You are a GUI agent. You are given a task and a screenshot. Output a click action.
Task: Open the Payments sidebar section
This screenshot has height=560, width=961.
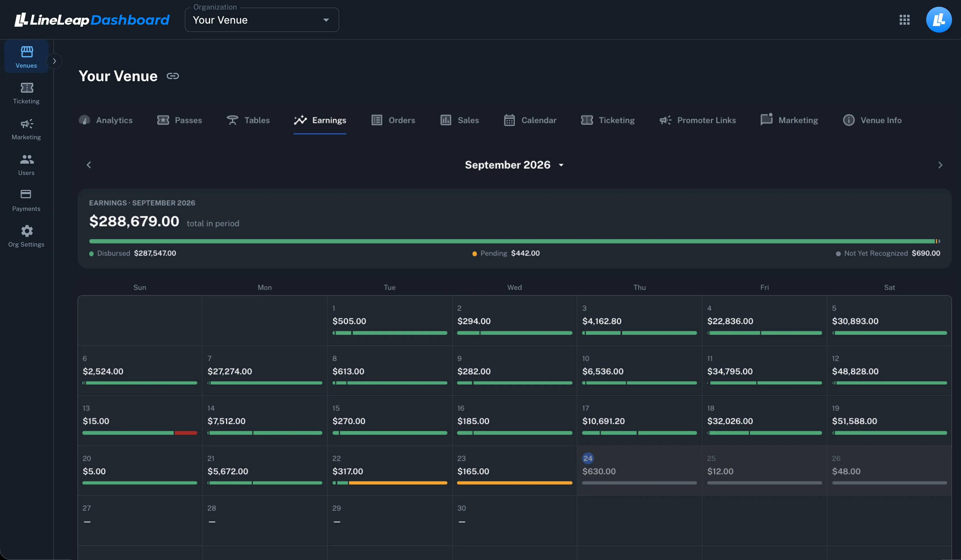26,201
